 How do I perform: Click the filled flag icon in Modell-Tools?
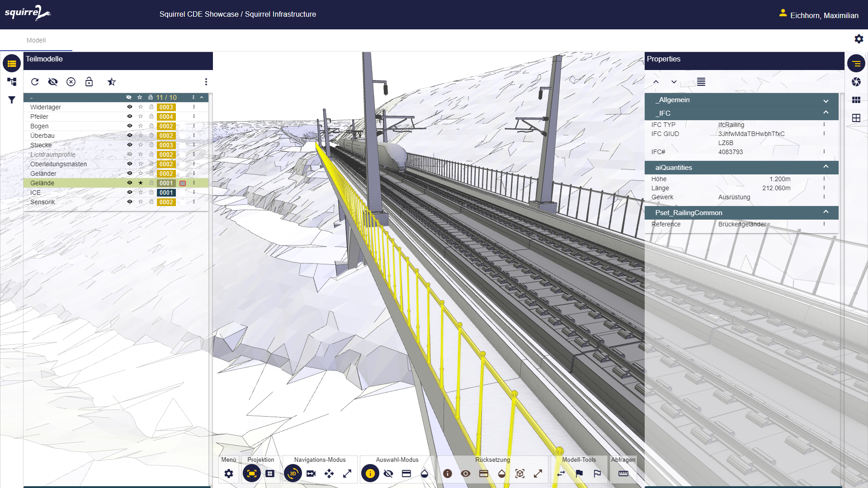[x=579, y=474]
